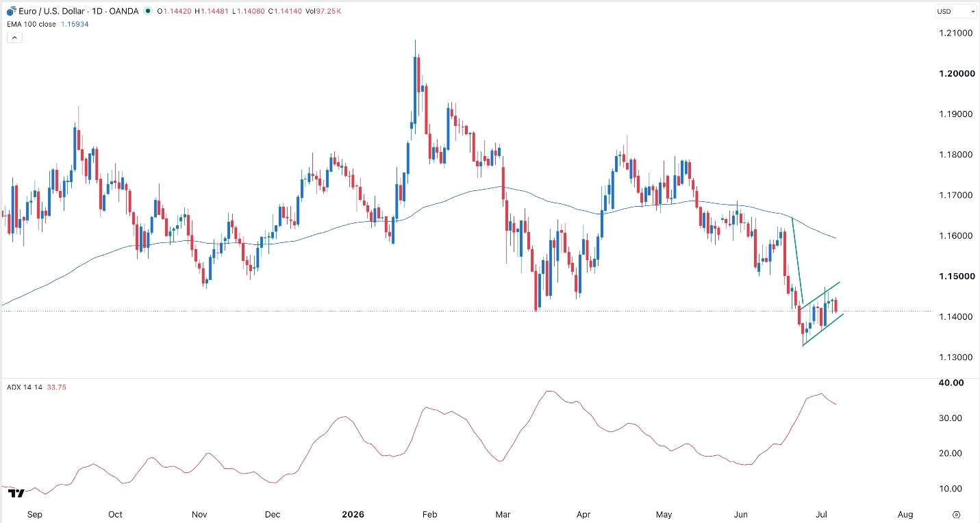Click the 1.16000 price axis label
The width and height of the screenshot is (980, 523).
point(956,235)
